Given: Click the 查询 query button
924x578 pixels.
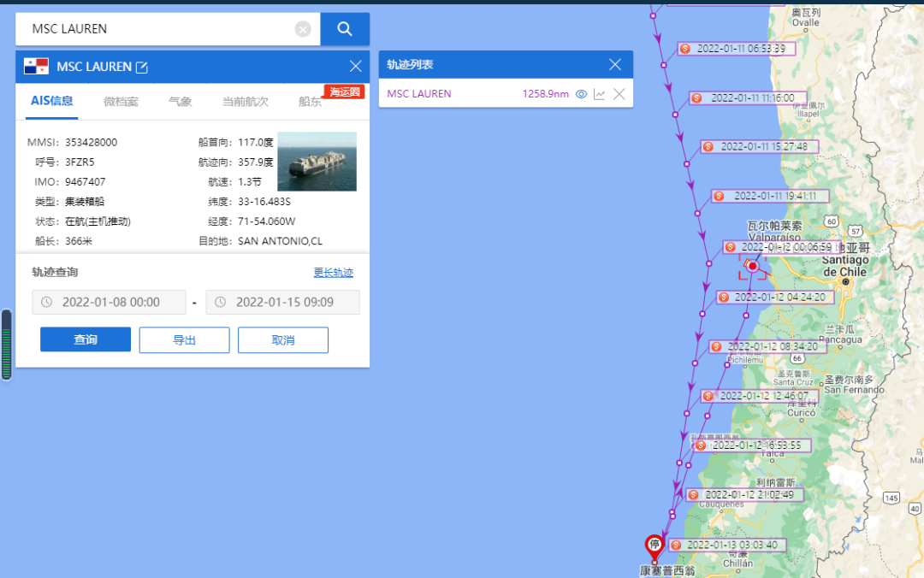Looking at the screenshot, I should pos(86,340).
